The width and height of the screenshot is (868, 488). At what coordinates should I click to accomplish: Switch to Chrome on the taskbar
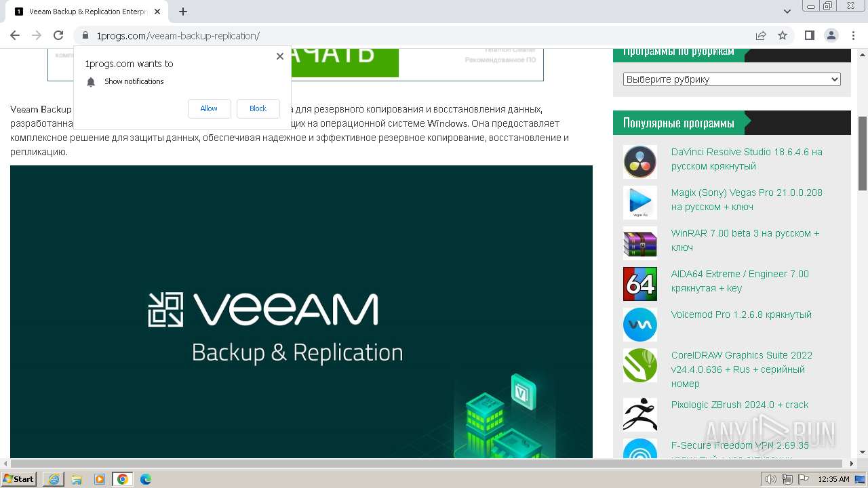click(x=123, y=479)
